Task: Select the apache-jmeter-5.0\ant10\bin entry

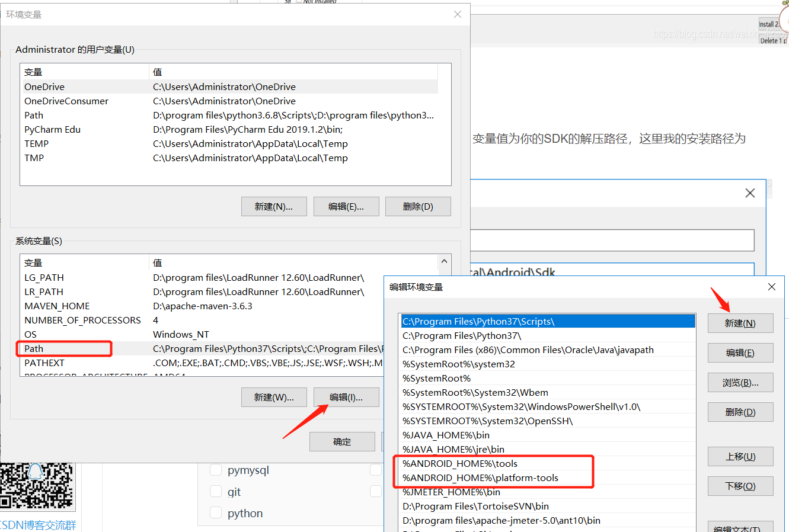Action: coord(548,521)
